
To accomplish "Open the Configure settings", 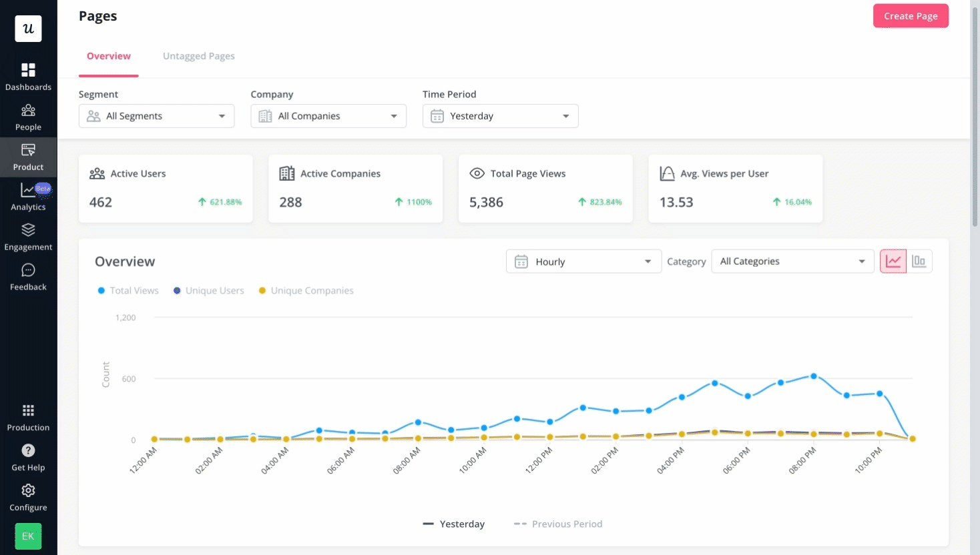I will [28, 496].
